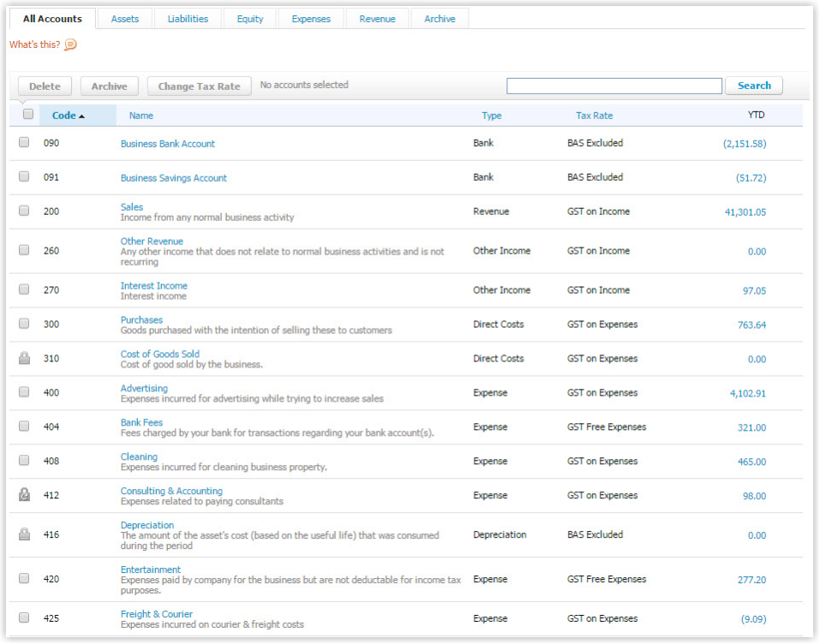This screenshot has height=644, width=820.
Task: Open the Interest Income account
Action: coord(153,285)
